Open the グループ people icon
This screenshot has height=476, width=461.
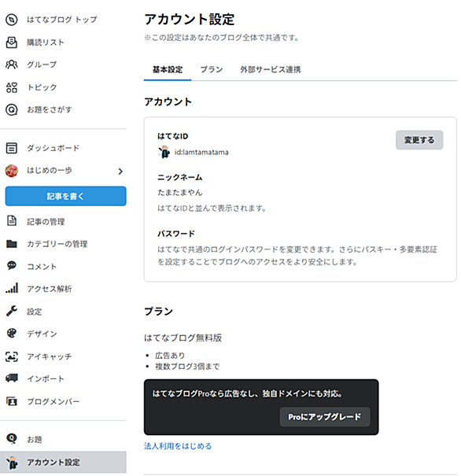coord(12,65)
